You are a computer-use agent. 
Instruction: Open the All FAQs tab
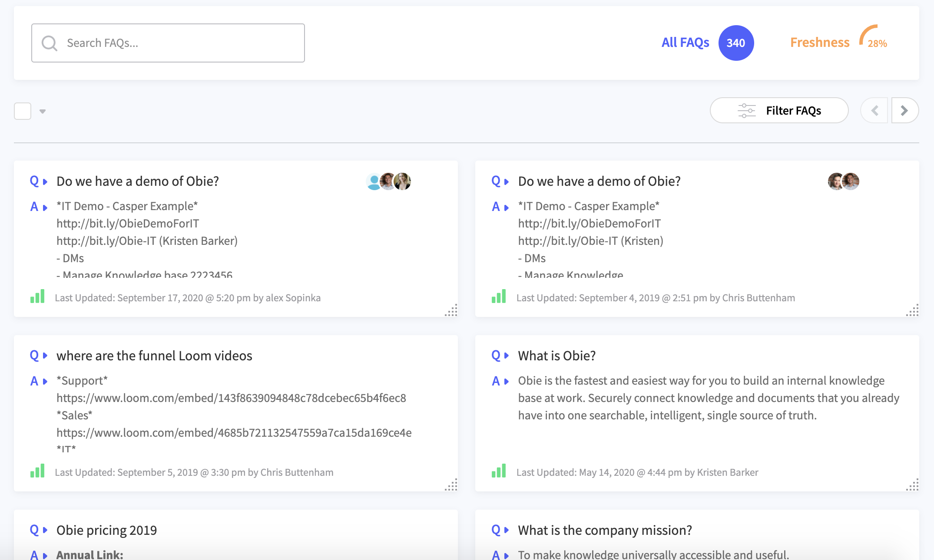coord(685,43)
